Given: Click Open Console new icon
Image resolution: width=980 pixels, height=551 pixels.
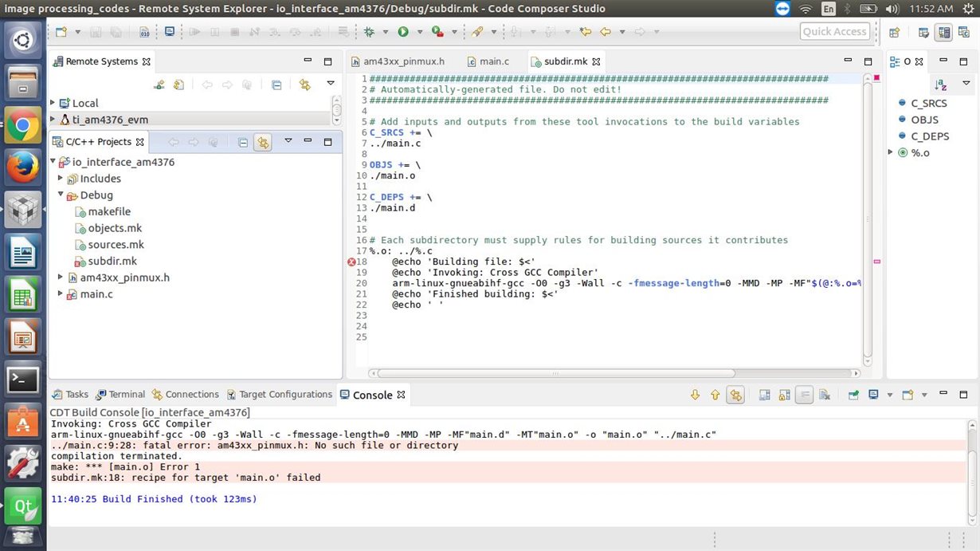Looking at the screenshot, I should coord(908,395).
